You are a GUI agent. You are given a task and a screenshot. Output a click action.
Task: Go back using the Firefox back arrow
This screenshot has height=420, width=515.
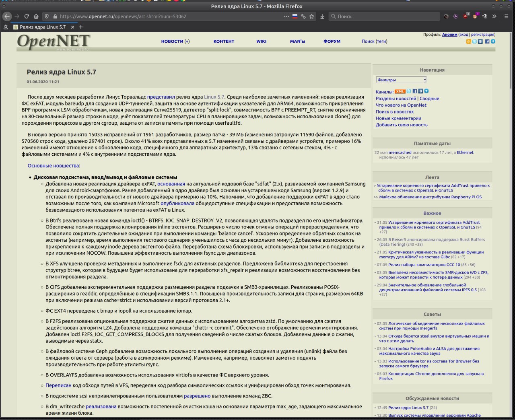tap(7, 16)
